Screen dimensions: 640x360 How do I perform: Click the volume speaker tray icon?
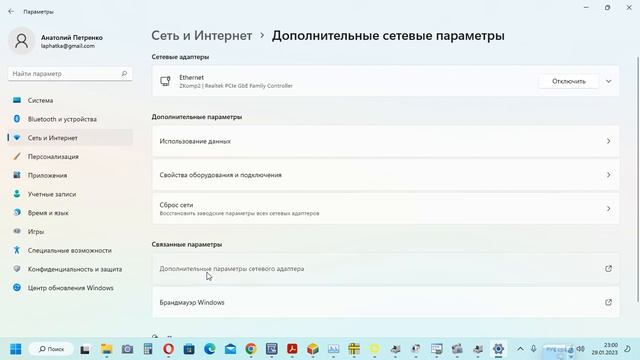pyautogui.click(x=581, y=349)
